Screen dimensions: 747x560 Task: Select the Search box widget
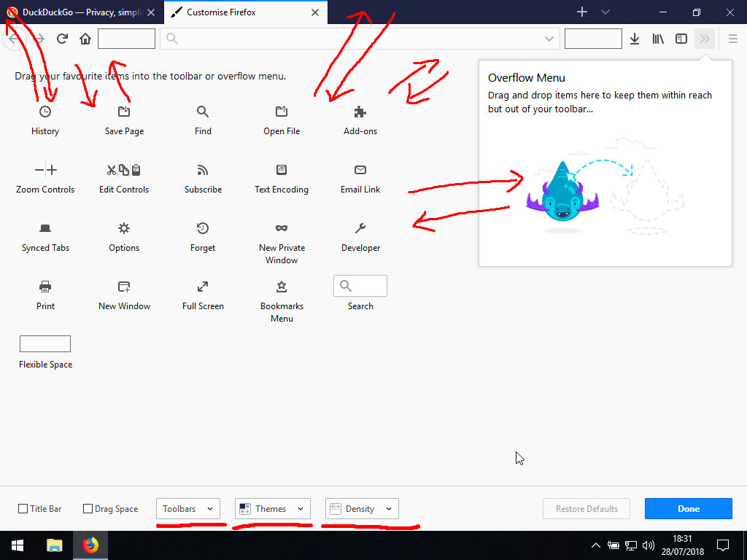[360, 286]
